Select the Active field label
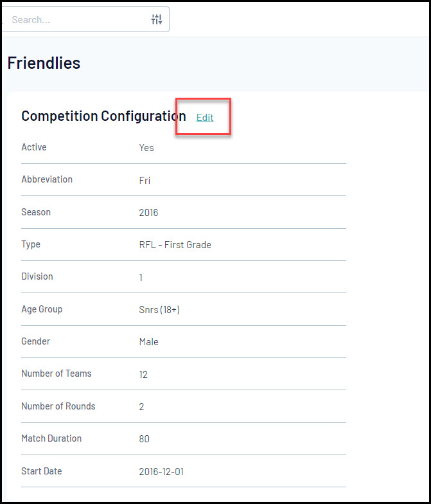431x504 pixels. (x=34, y=147)
